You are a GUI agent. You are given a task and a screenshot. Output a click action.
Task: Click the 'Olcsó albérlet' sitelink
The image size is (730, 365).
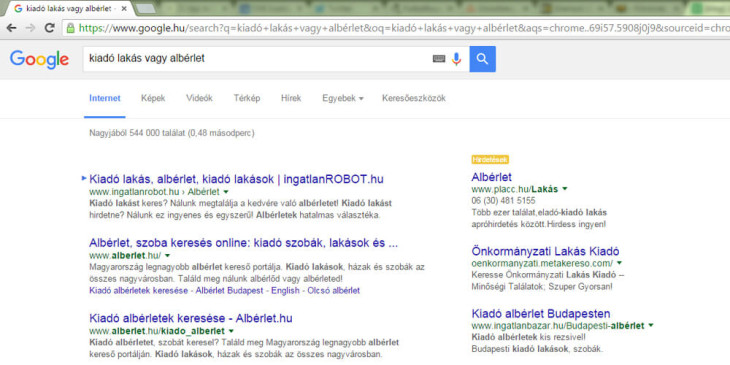pos(333,291)
